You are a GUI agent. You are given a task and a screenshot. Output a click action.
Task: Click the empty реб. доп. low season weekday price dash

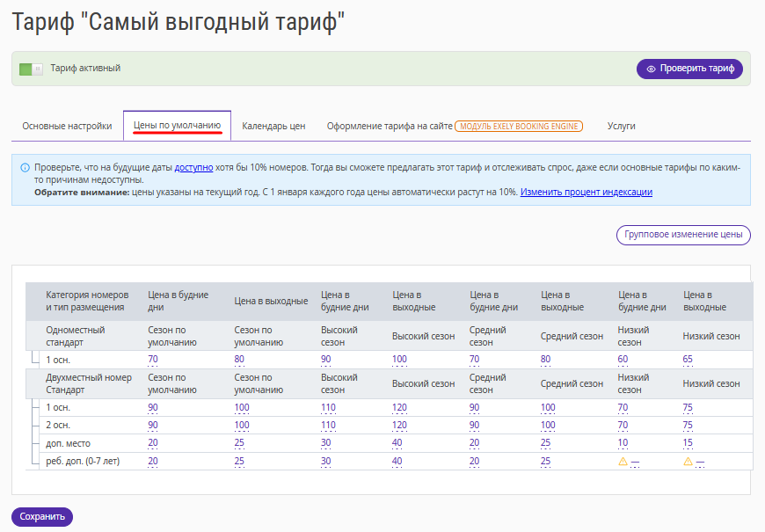pyautogui.click(x=635, y=462)
